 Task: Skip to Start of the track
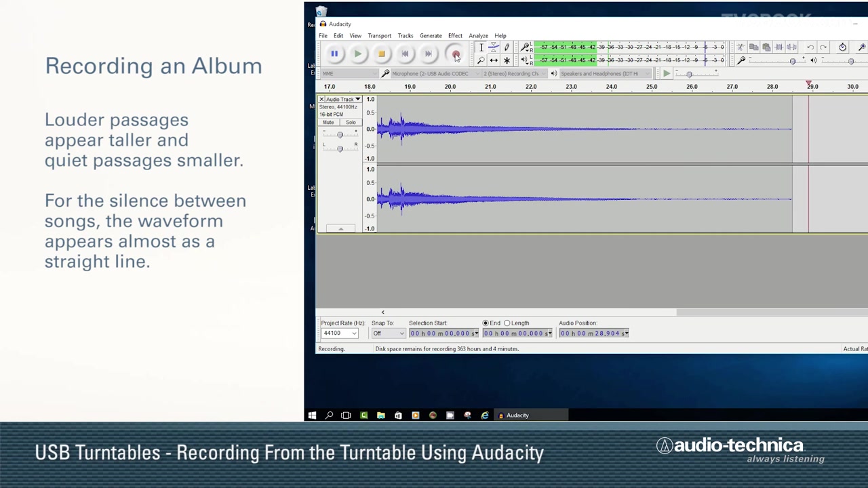tap(405, 54)
